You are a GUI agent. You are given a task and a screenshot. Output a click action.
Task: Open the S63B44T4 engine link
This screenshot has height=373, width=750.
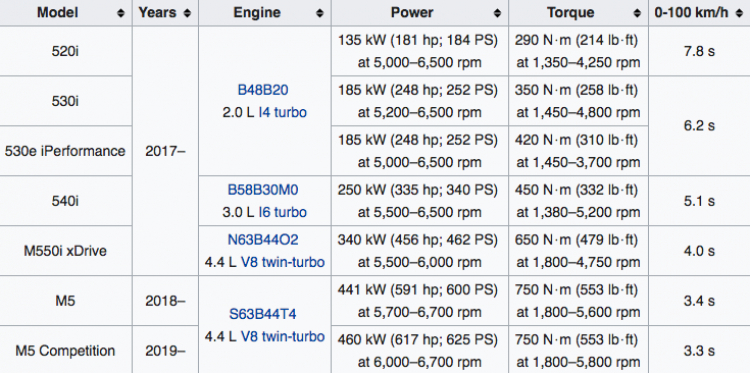tap(263, 314)
